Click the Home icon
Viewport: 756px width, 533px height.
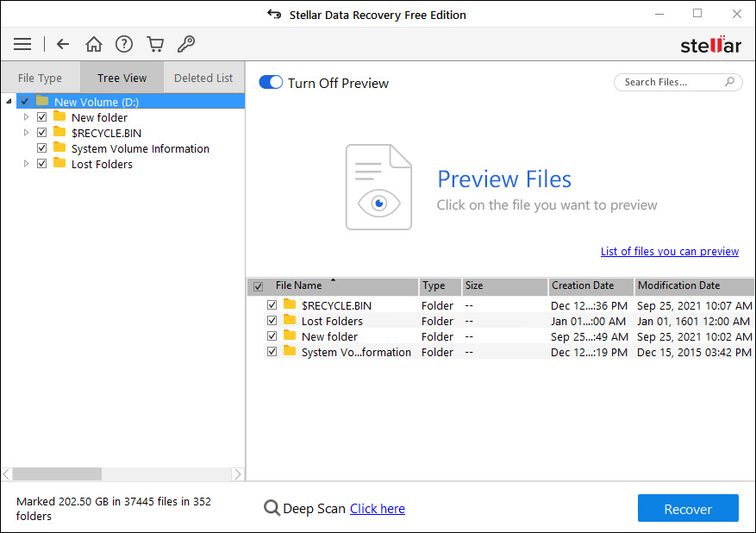click(94, 44)
